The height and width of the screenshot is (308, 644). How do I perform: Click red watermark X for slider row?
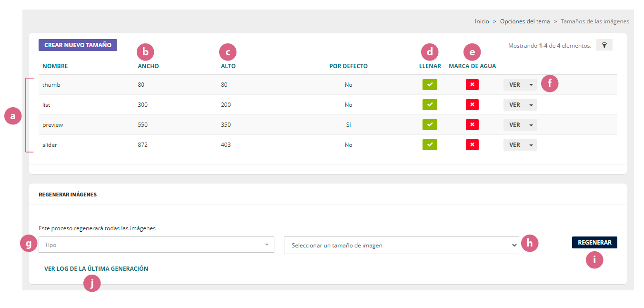click(x=472, y=145)
